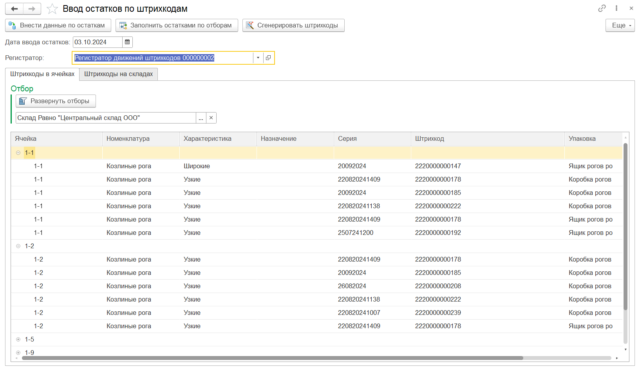
Task: Select series 220820241007 cell
Action: click(372, 313)
